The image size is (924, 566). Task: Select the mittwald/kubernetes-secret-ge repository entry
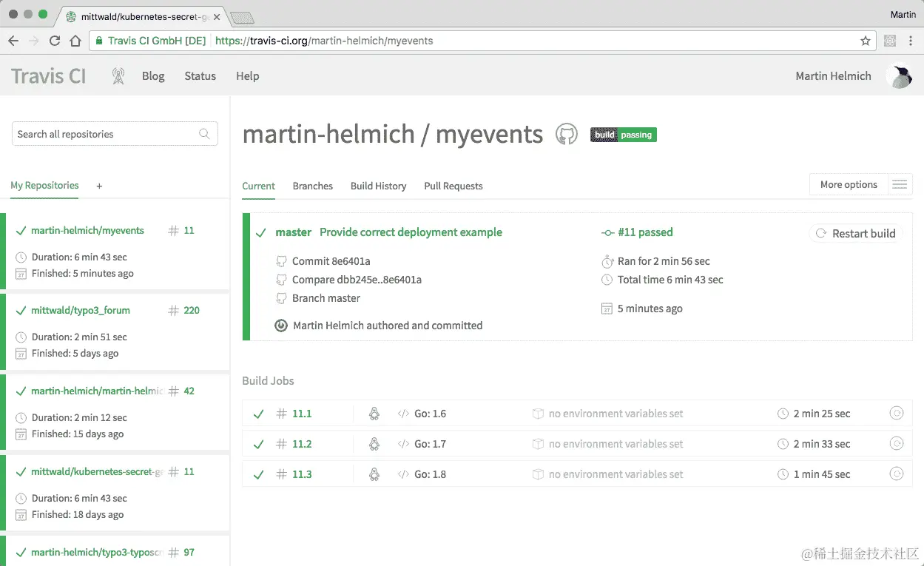[97, 471]
